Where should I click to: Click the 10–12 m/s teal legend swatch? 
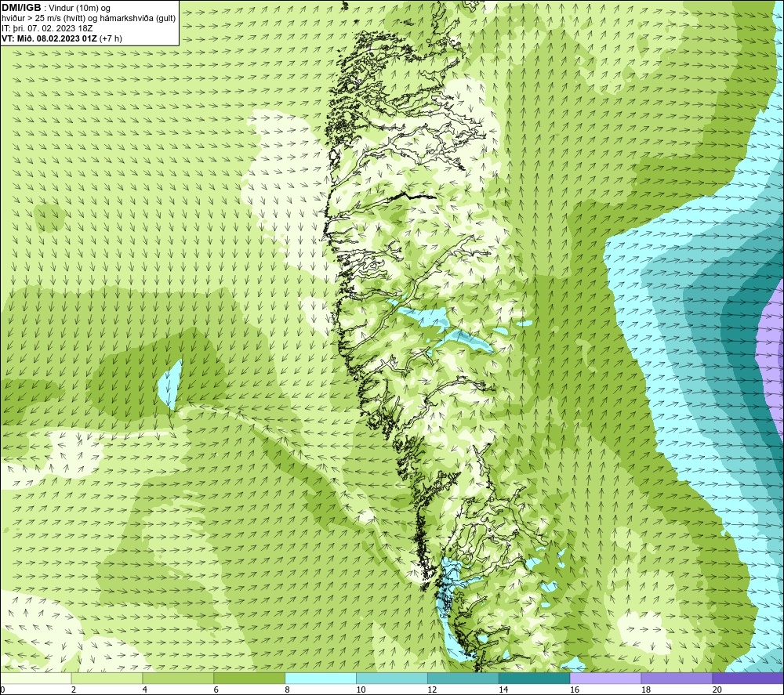(x=391, y=679)
